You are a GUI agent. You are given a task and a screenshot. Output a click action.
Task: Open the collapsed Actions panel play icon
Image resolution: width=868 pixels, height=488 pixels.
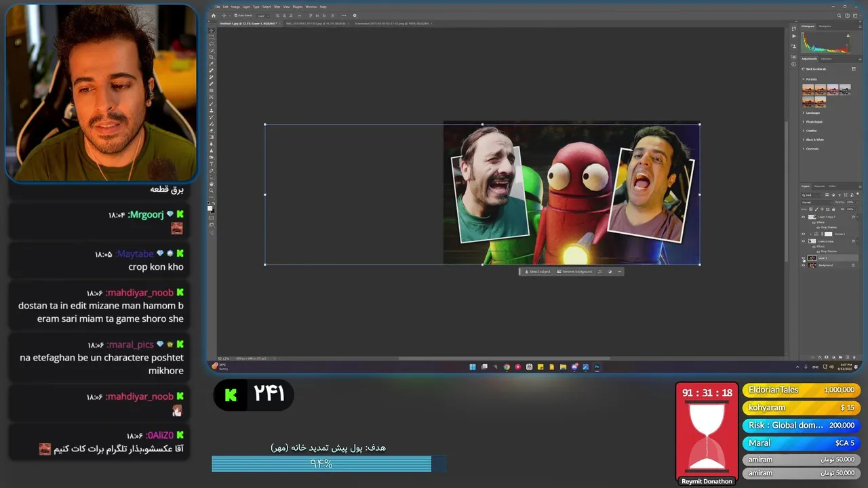click(x=795, y=36)
